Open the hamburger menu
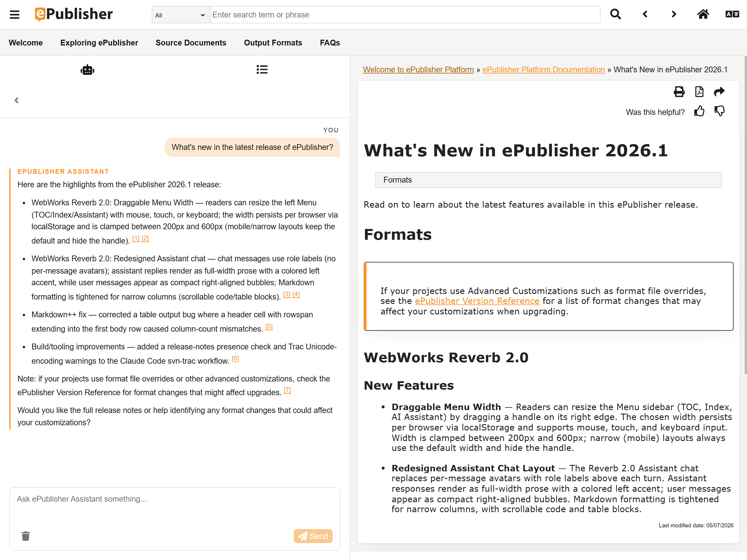Screen dimensions: 747x560 point(15,15)
